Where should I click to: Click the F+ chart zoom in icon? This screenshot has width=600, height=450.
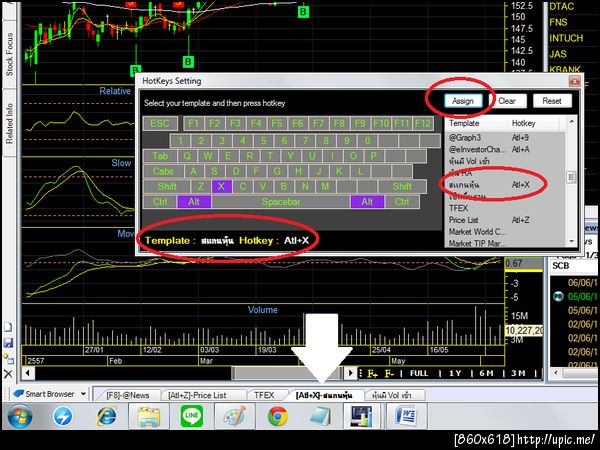(x=372, y=373)
